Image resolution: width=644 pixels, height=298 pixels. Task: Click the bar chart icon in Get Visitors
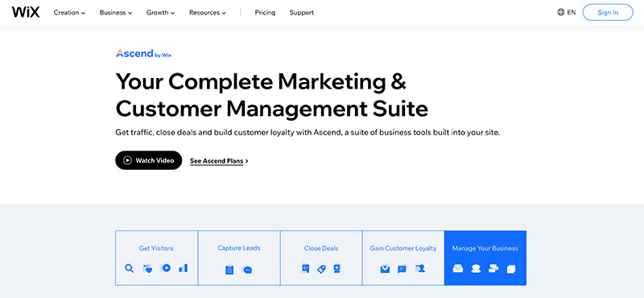coord(184,268)
